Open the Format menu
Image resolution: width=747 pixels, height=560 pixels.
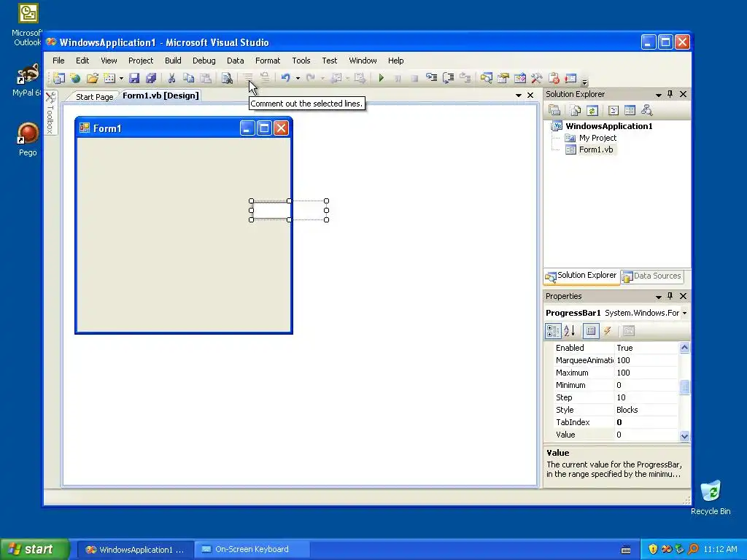[268, 61]
